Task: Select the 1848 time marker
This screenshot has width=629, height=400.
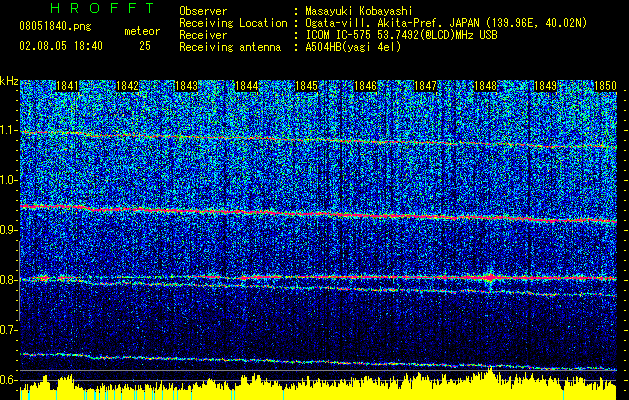Action: pyautogui.click(x=485, y=87)
